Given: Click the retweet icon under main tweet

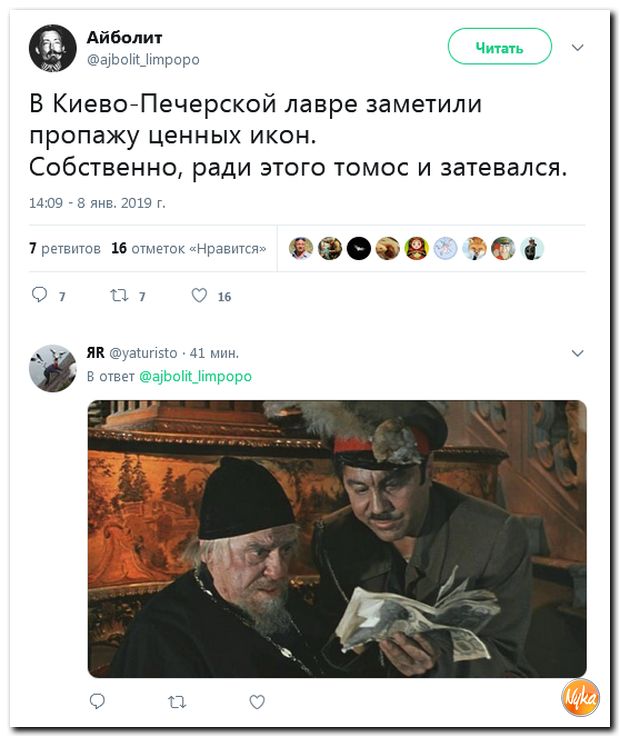Looking at the screenshot, I should click(x=119, y=295).
